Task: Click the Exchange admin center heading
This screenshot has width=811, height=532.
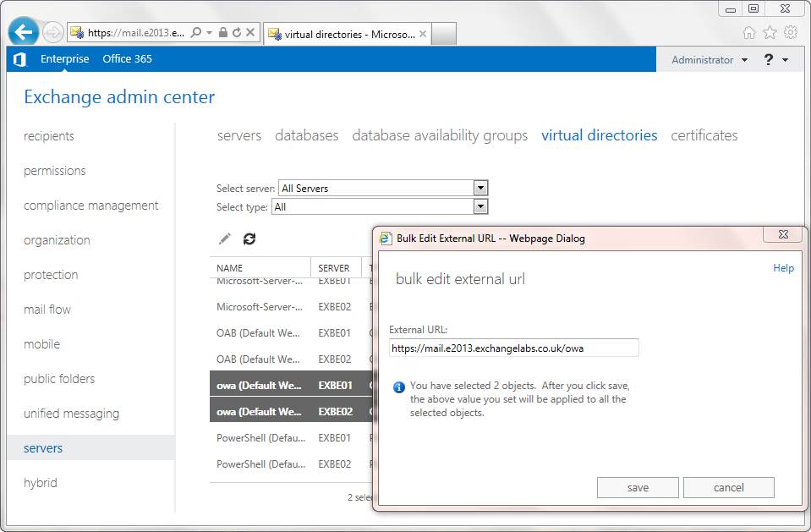Action: pos(119,97)
